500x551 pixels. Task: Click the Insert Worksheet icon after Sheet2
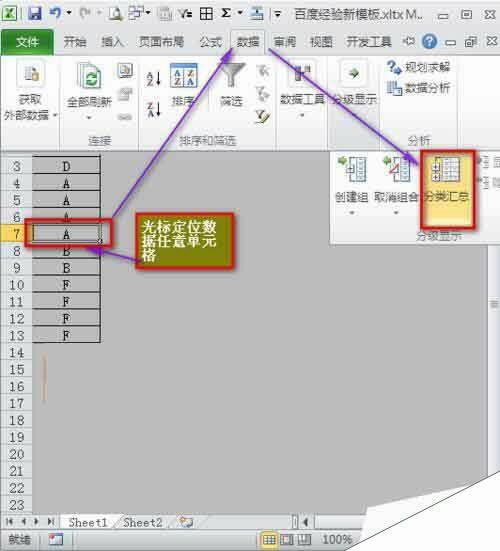186,522
